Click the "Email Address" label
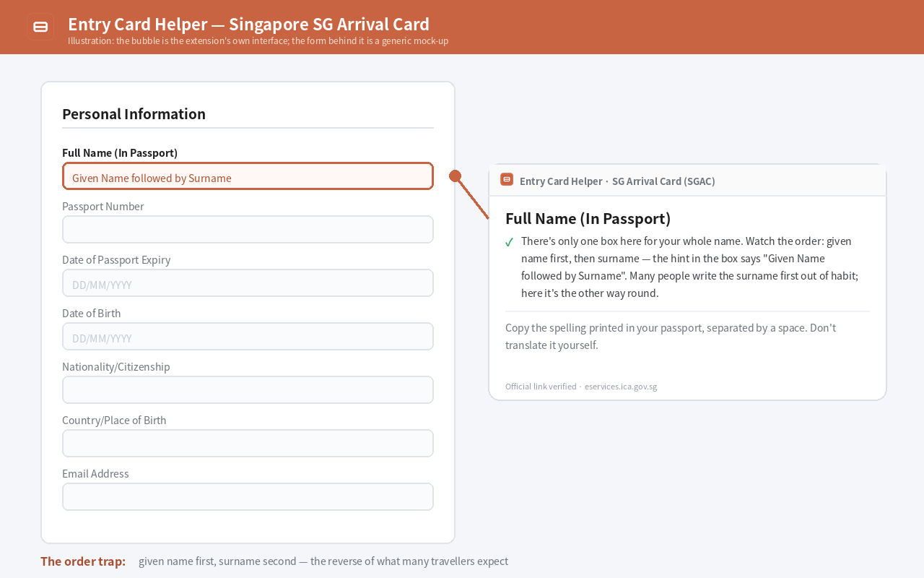This screenshot has width=924, height=578. (x=95, y=474)
